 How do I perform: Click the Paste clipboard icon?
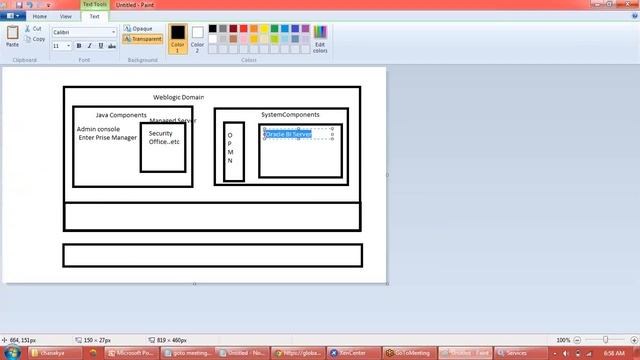(12, 33)
